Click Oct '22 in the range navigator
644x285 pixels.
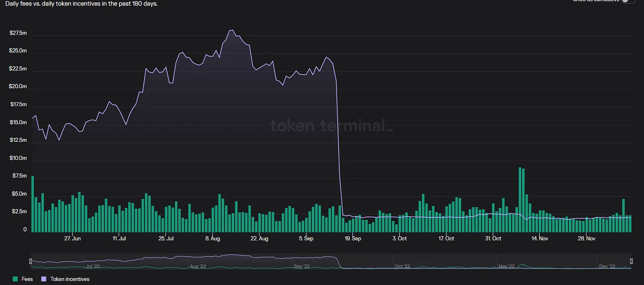click(x=402, y=266)
